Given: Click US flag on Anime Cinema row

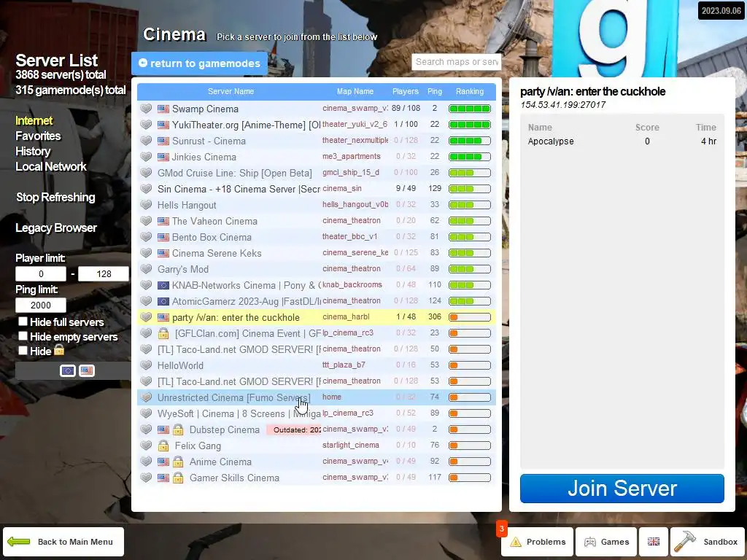Looking at the screenshot, I should tap(163, 462).
